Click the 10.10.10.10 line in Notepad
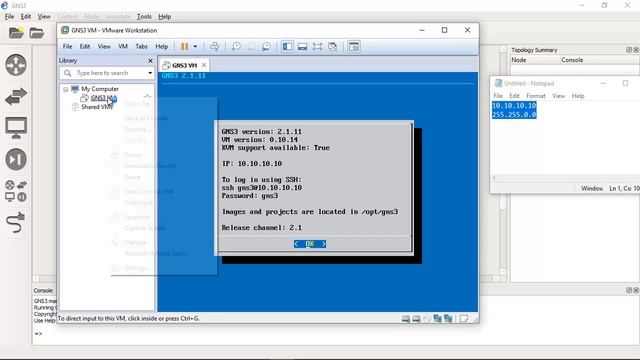The image size is (640, 360). [514, 106]
